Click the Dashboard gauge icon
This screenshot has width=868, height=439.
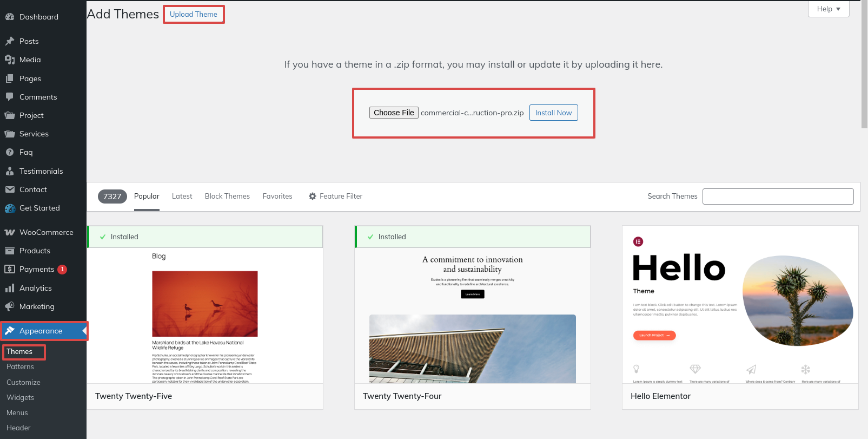click(x=10, y=17)
